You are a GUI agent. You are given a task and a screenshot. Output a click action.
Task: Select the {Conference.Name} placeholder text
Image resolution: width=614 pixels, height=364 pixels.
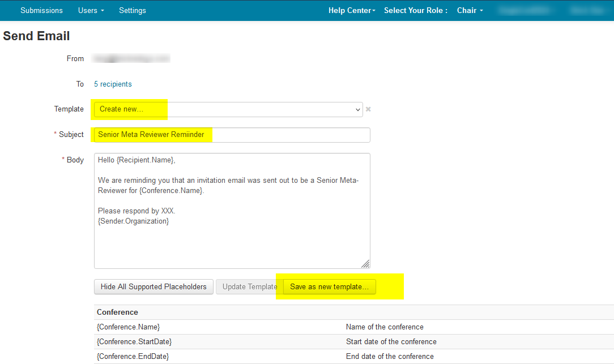(x=129, y=327)
